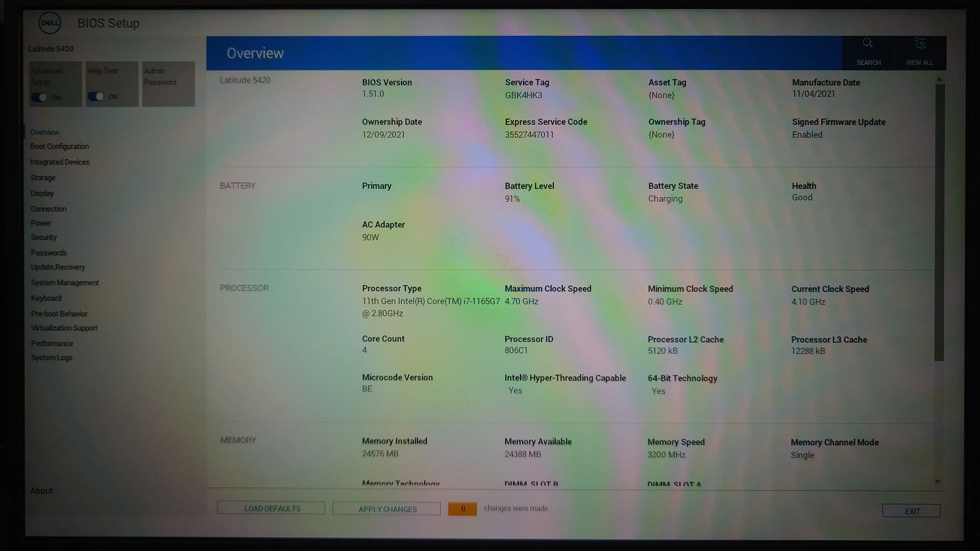This screenshot has width=980, height=551.
Task: Click scrollbar down arrow
Action: 938,482
